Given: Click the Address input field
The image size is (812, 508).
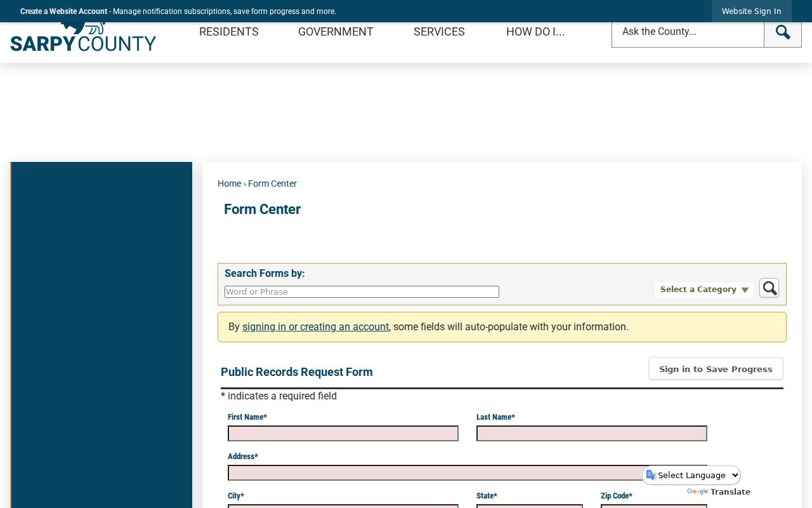Looking at the screenshot, I should (468, 473).
